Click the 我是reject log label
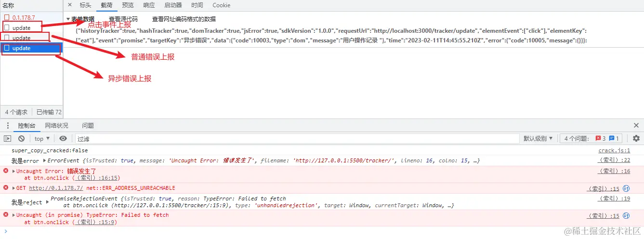Viewport: 644px width, 239px height. (x=27, y=203)
